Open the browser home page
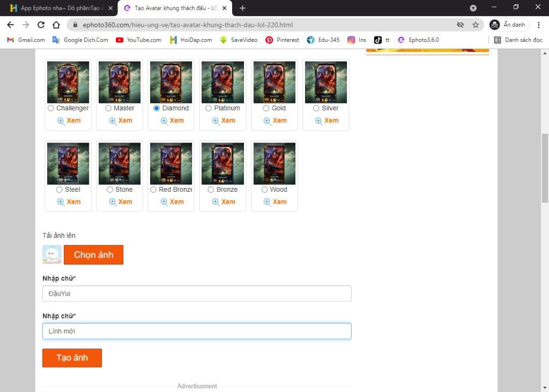The width and height of the screenshot is (549, 392). [x=56, y=25]
